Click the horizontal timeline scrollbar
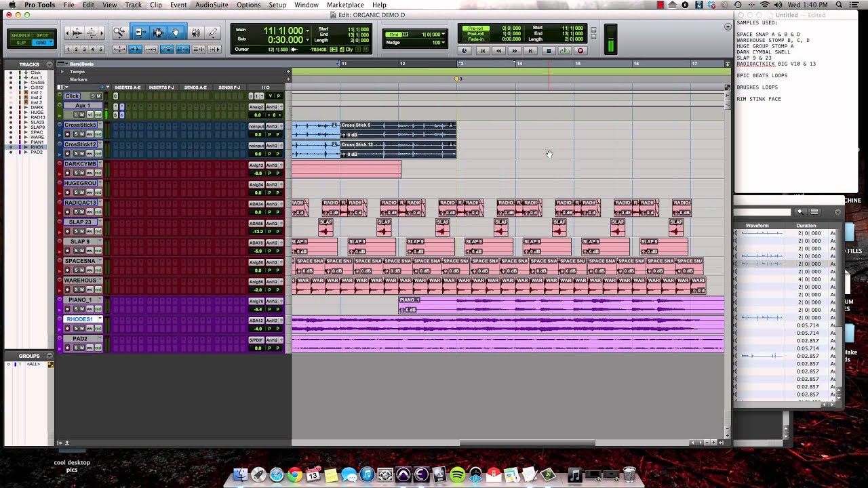 click(527, 443)
